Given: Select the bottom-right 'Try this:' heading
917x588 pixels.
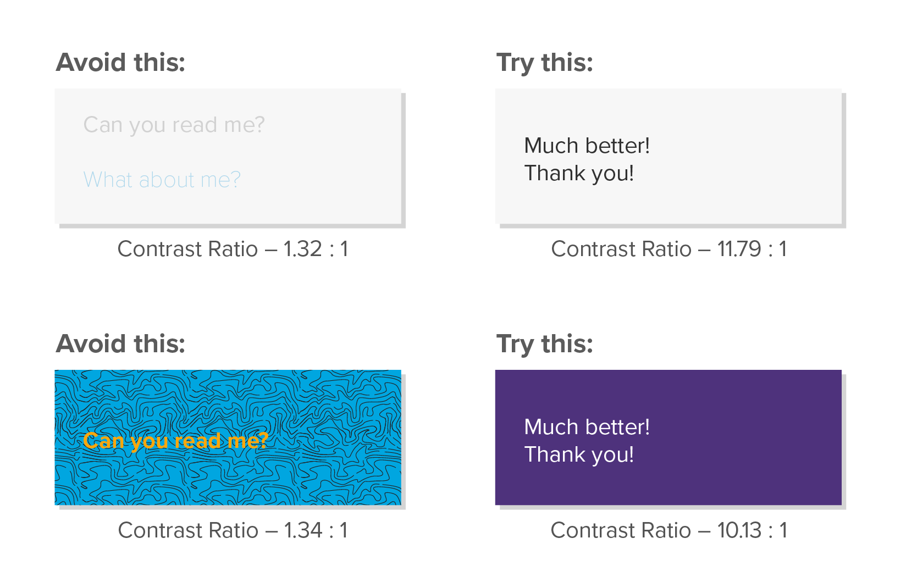Looking at the screenshot, I should click(x=545, y=344).
